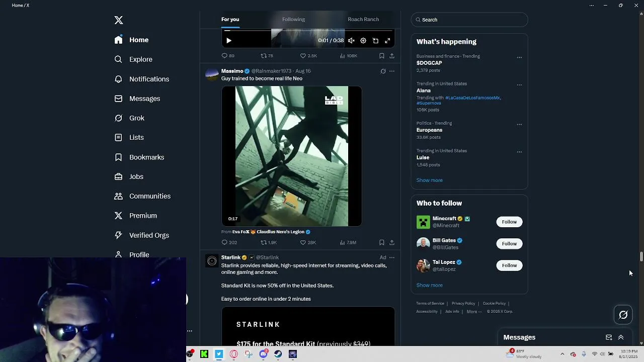Open Lists in the sidebar
Viewport: 644px width, 362px height.
click(129, 137)
